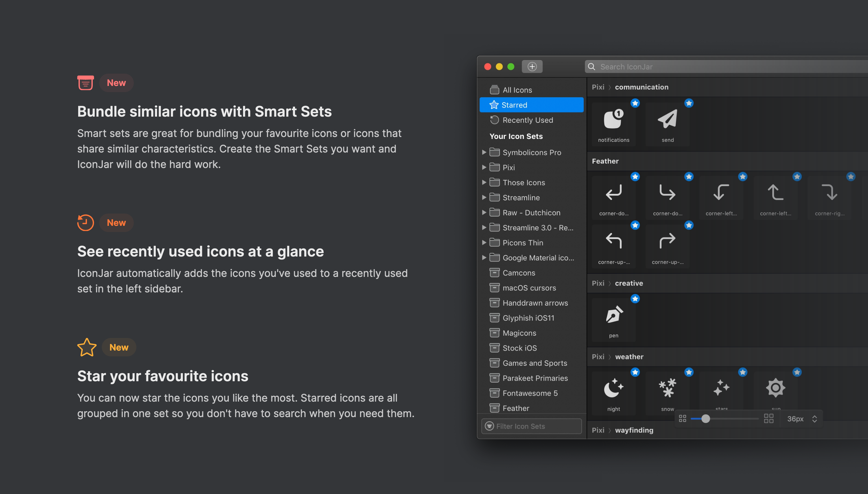868x494 pixels.
Task: Select the corner-down-right arrow icon
Action: 667,198
